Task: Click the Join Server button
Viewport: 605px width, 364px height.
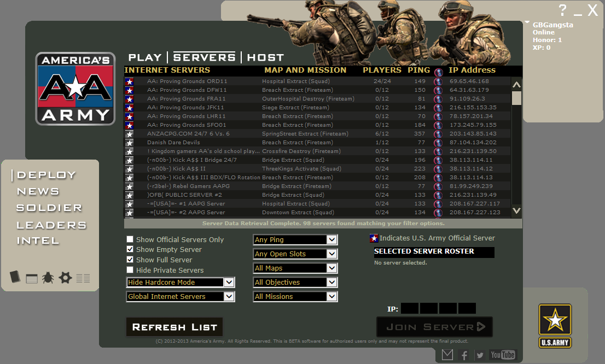Action: (x=434, y=327)
